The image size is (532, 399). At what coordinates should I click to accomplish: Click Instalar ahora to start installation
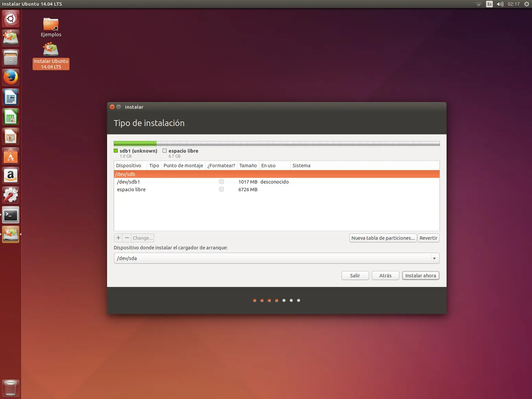pos(420,276)
